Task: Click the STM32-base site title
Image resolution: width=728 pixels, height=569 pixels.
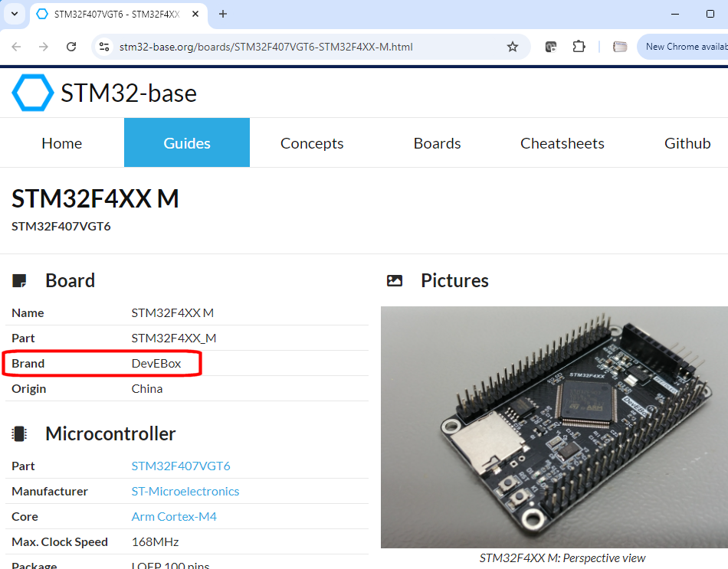Action: (129, 93)
